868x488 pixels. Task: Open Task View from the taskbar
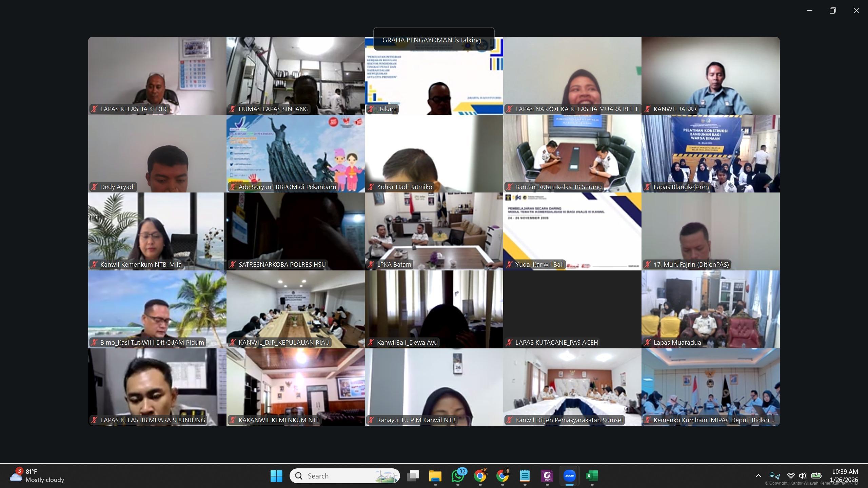(x=413, y=476)
